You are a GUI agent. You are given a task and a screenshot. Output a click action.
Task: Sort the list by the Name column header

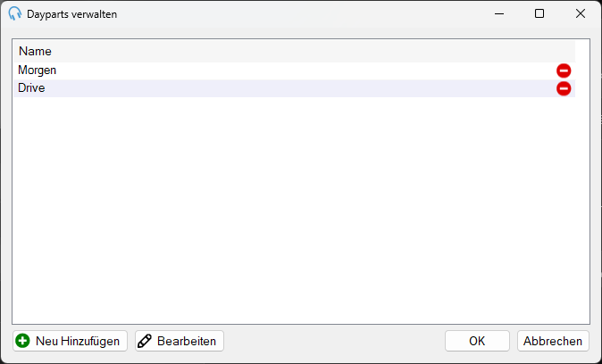[x=35, y=51]
